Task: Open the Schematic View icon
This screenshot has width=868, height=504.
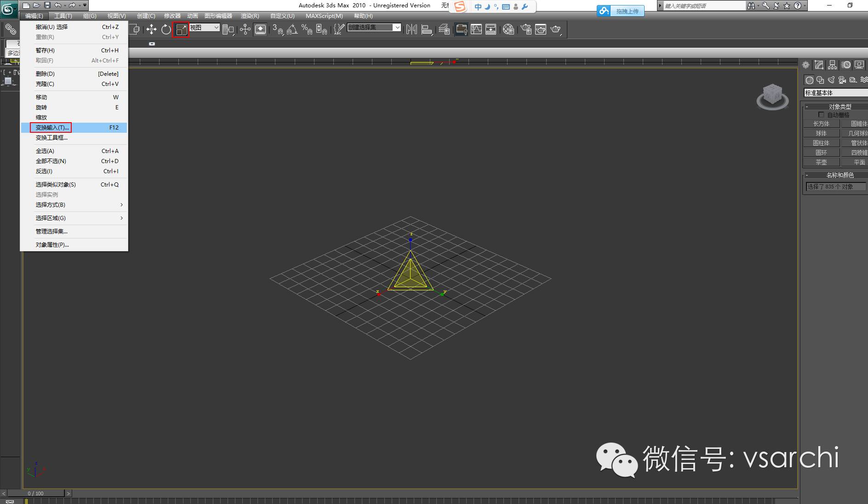Action: [x=491, y=29]
